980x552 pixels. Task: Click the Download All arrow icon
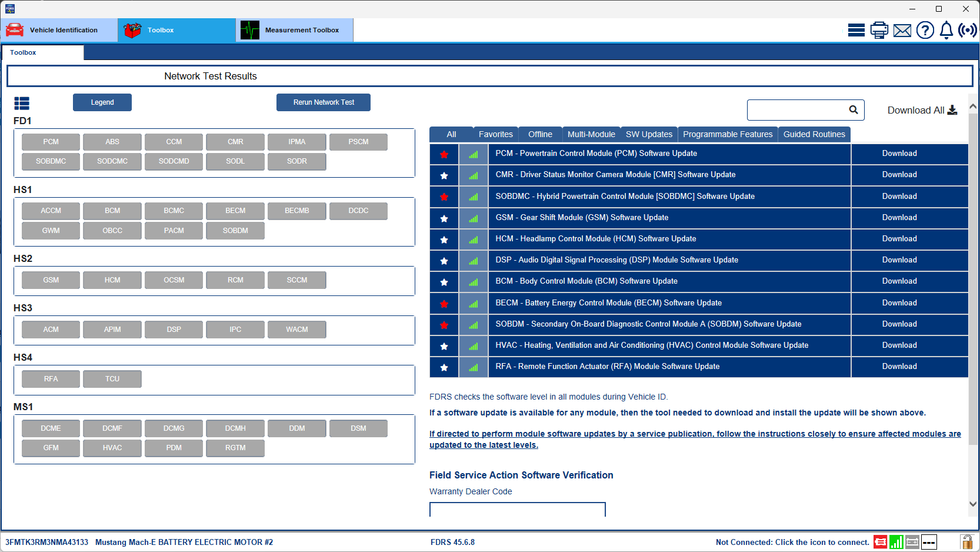952,110
